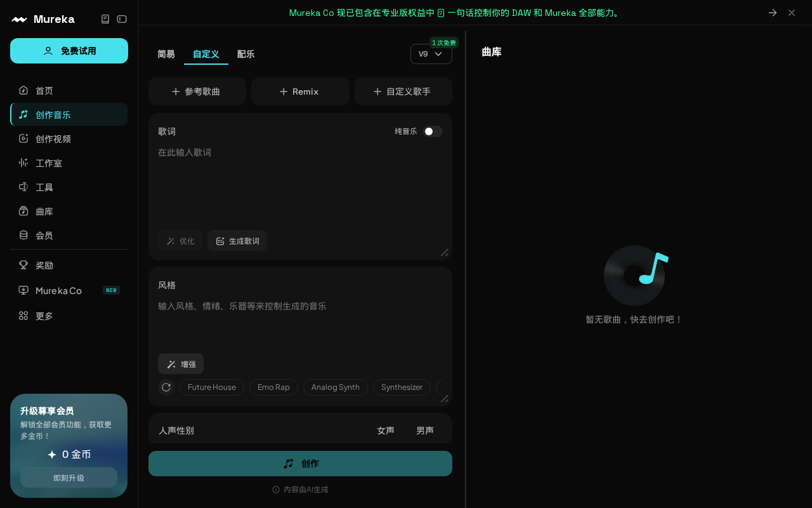The image size is (812, 508).
Task: Open the V9 model version dropdown
Action: point(431,54)
